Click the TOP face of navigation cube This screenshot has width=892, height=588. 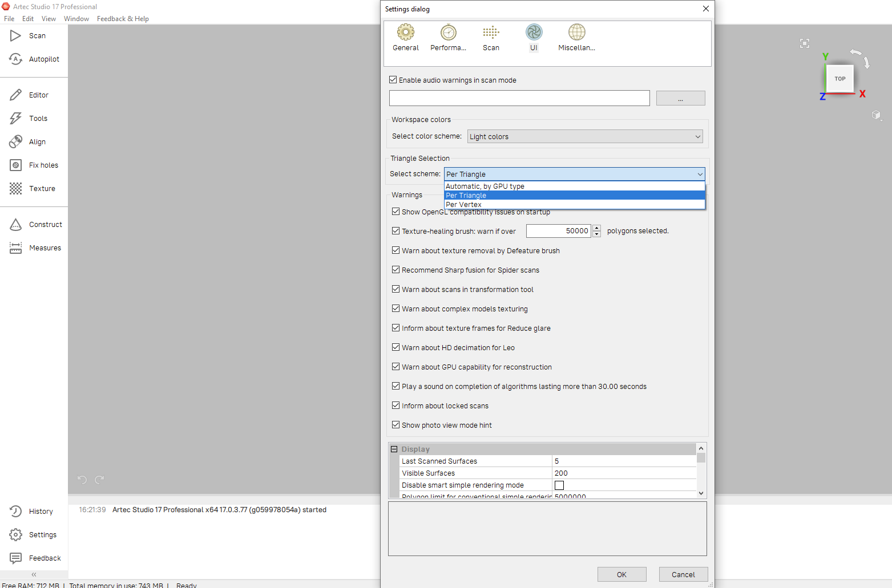pyautogui.click(x=840, y=79)
